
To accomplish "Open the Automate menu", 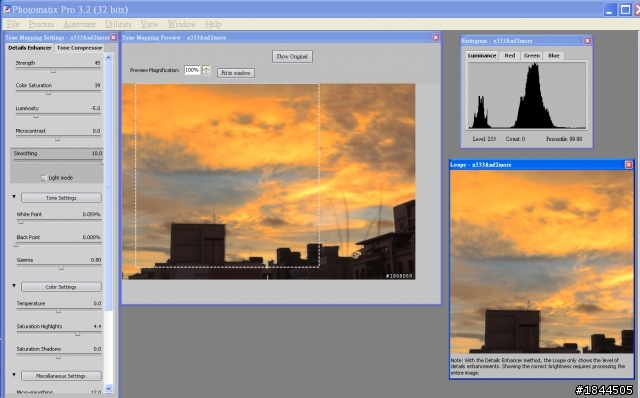I will coord(79,24).
